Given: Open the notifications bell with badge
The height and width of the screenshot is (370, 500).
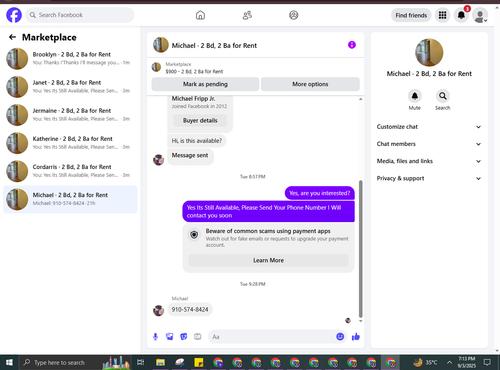Looking at the screenshot, I should [x=461, y=15].
